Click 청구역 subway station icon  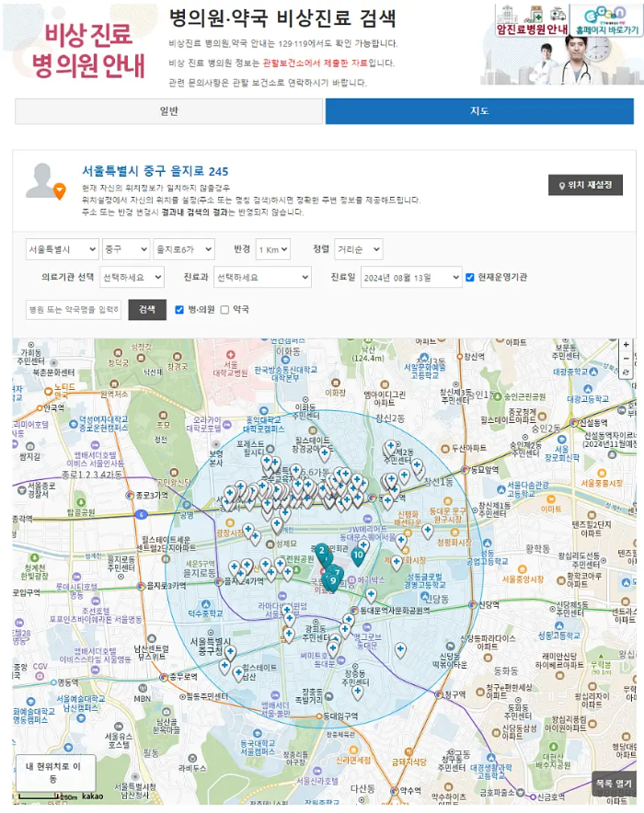(439, 694)
